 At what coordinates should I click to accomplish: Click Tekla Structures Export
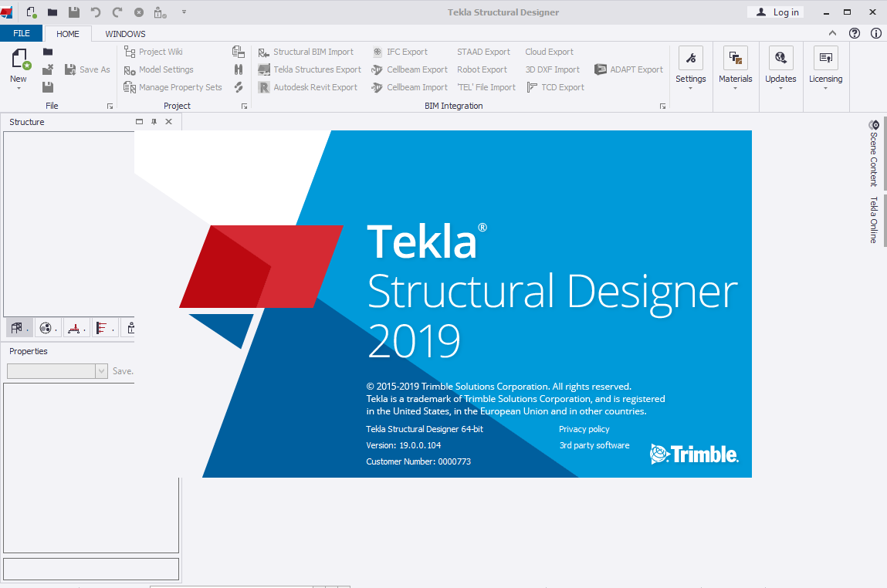(x=310, y=69)
